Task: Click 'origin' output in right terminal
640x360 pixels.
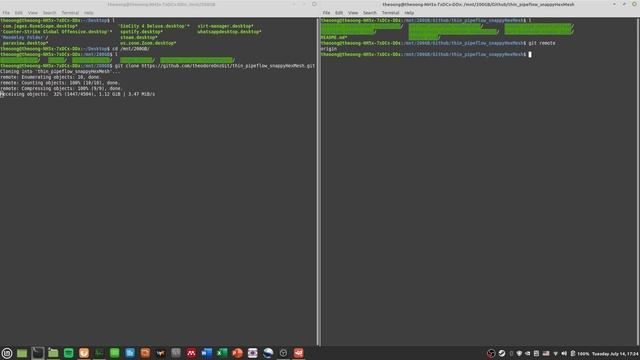Action: coord(329,49)
